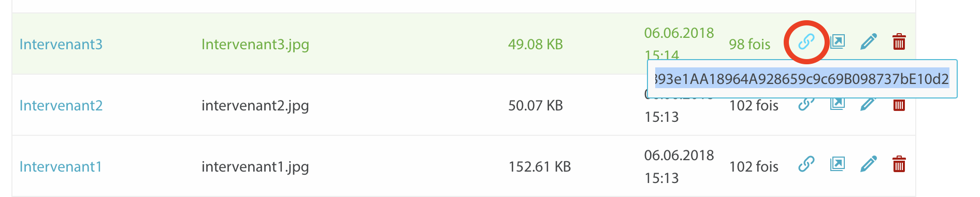The height and width of the screenshot is (197, 980).
Task: Edit Intervenant1 with the pencil icon
Action: coord(869,164)
